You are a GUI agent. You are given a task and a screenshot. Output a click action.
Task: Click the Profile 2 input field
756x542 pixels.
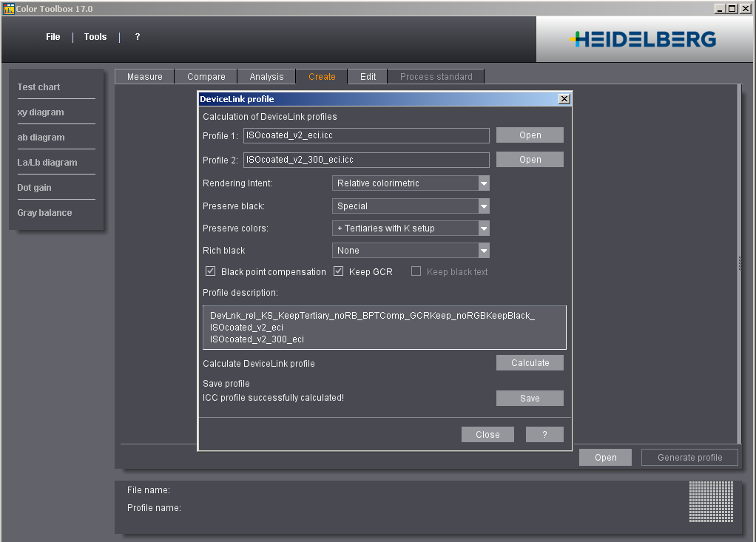tap(366, 160)
